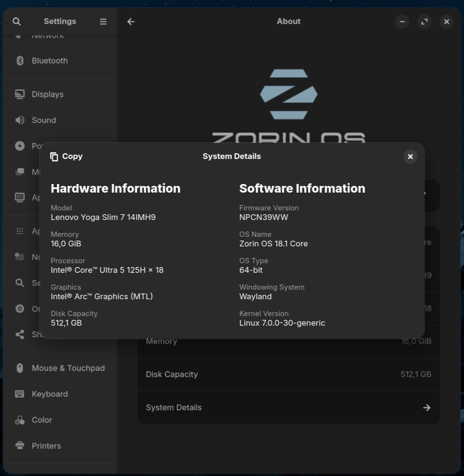This screenshot has height=476, width=464.
Task: Open the Printers settings panel
Action: click(60, 446)
